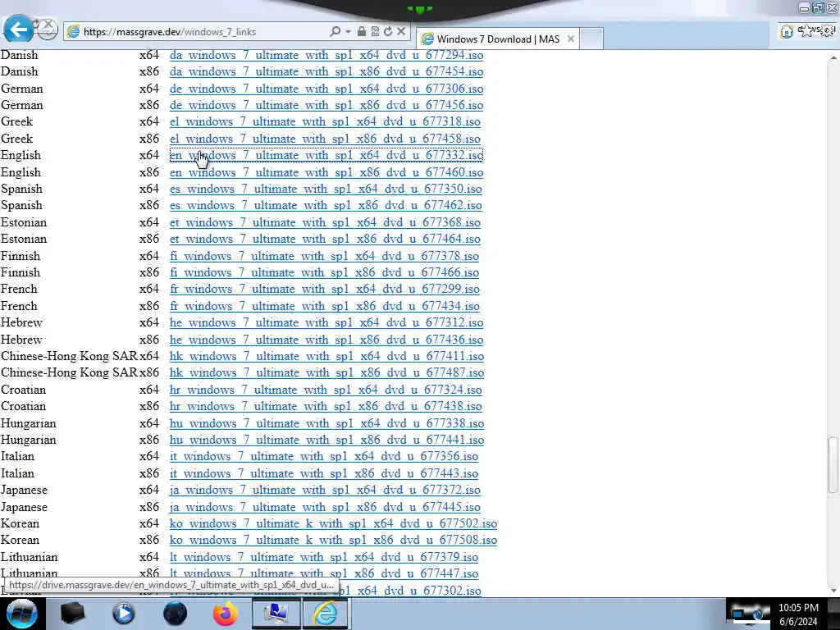Viewport: 840px width, 630px height.
Task: Open Windows Media Player from taskbar
Action: tap(123, 614)
